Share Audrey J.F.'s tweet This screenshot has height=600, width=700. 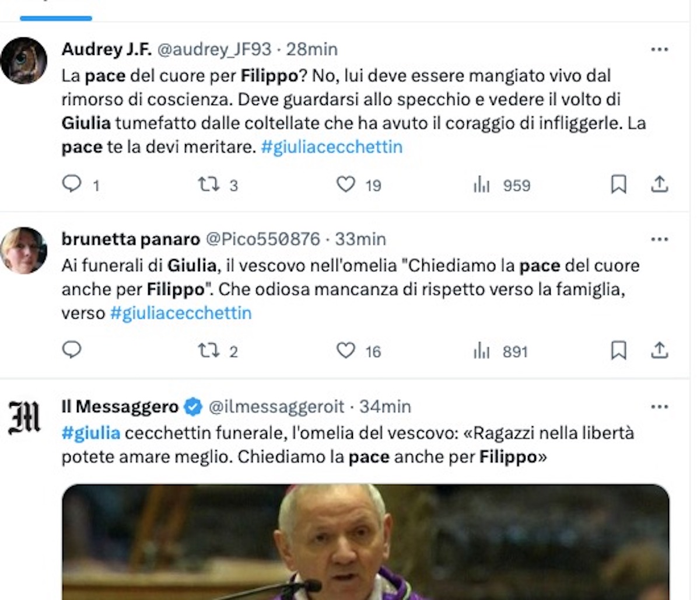[659, 184]
